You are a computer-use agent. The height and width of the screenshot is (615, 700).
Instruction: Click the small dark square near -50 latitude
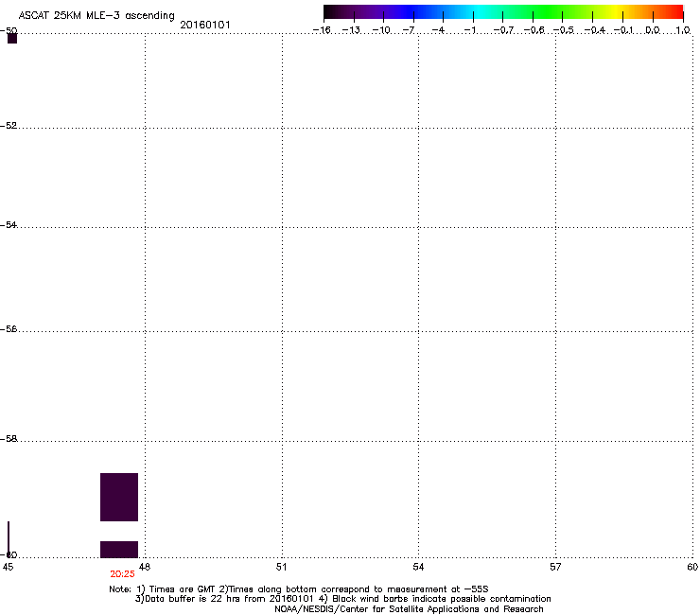click(x=12, y=39)
